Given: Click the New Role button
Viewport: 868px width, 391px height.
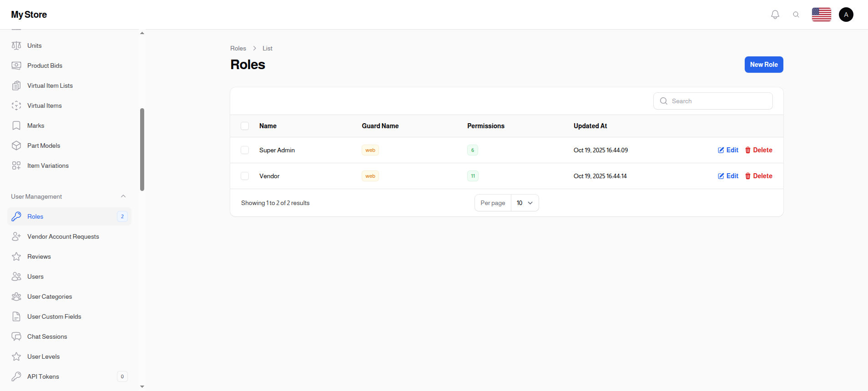Looking at the screenshot, I should click(764, 65).
